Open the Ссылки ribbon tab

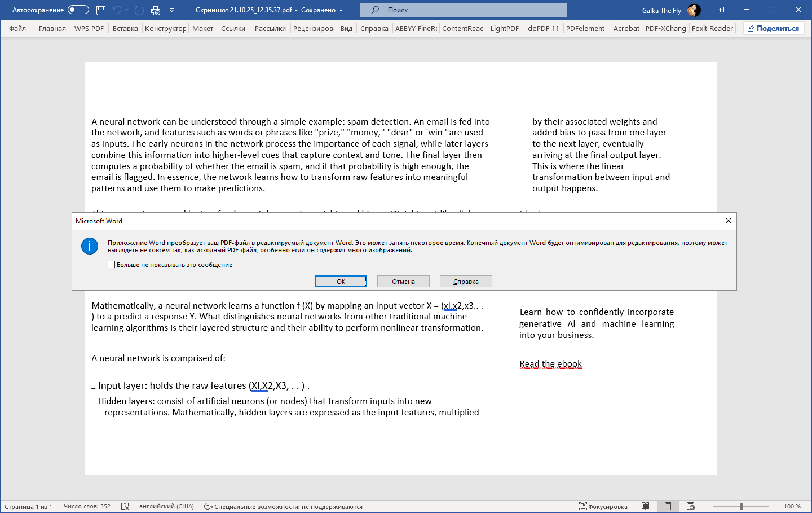233,28
